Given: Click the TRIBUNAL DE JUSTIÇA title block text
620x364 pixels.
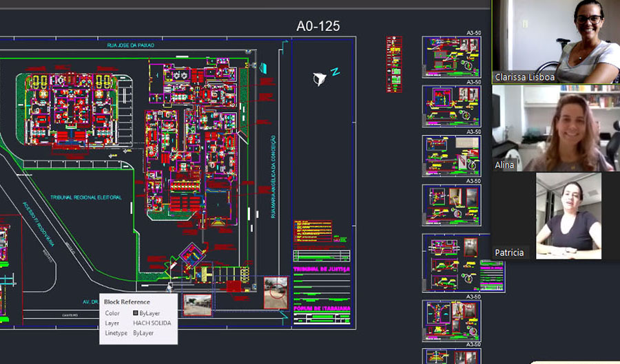Looking at the screenshot, I should coord(322,269).
